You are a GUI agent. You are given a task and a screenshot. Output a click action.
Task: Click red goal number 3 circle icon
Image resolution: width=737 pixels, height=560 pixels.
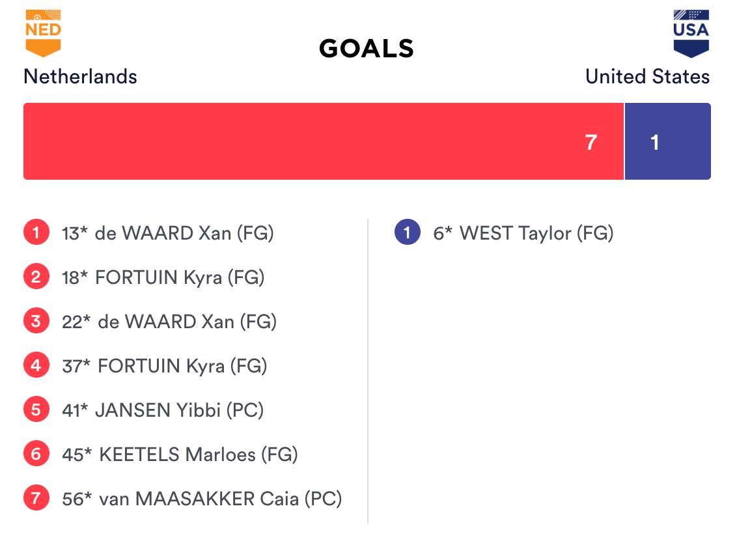click(x=36, y=321)
